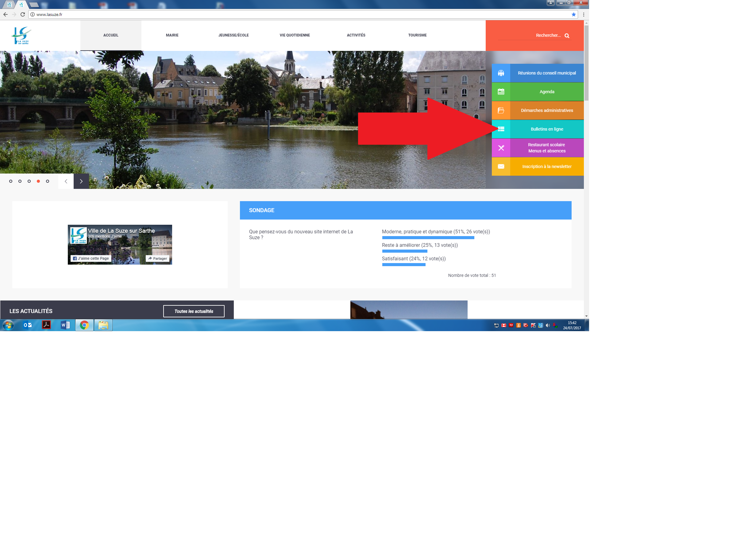Select the fourth orange slideshow dot
756x547 pixels.
coord(38,181)
